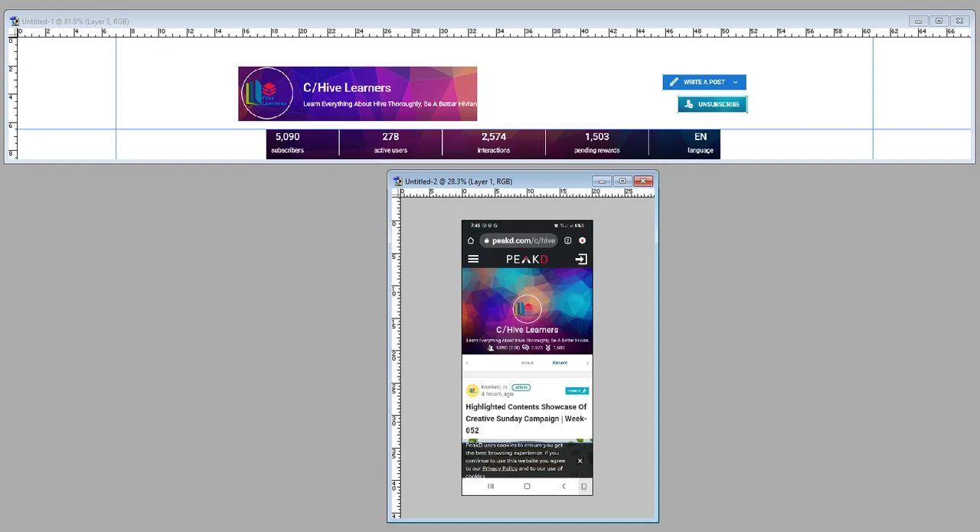Image resolution: width=980 pixels, height=532 pixels.
Task: Click the WRITE A POST button
Action: (704, 82)
